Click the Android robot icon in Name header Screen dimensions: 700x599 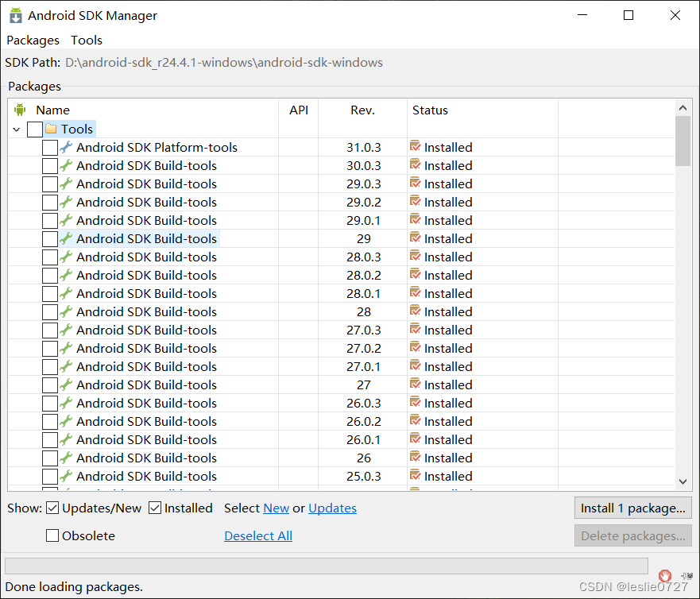pyautogui.click(x=20, y=110)
